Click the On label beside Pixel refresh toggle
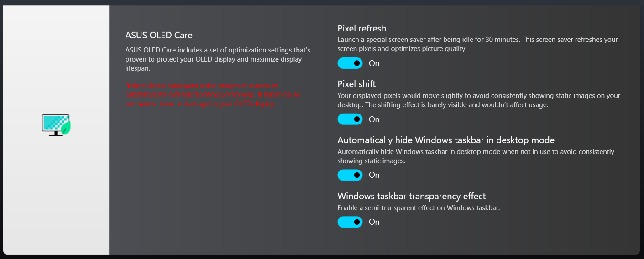 [374, 63]
